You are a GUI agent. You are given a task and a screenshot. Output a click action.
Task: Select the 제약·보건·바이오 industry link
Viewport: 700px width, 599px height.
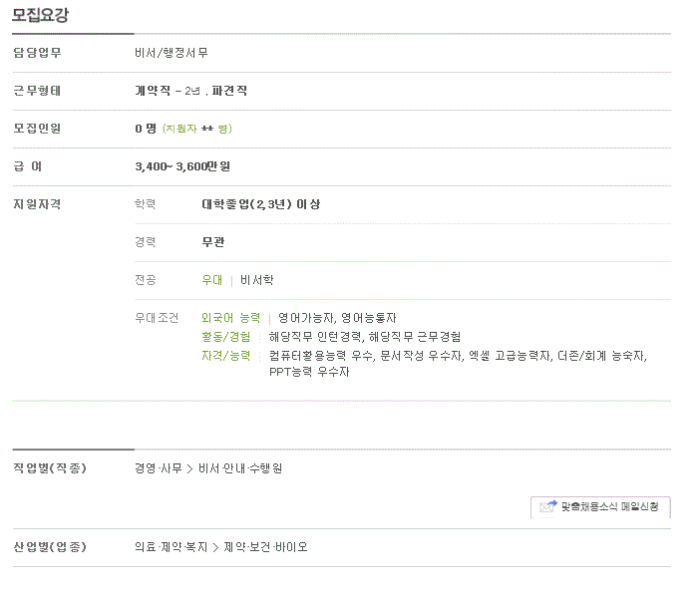(266, 547)
